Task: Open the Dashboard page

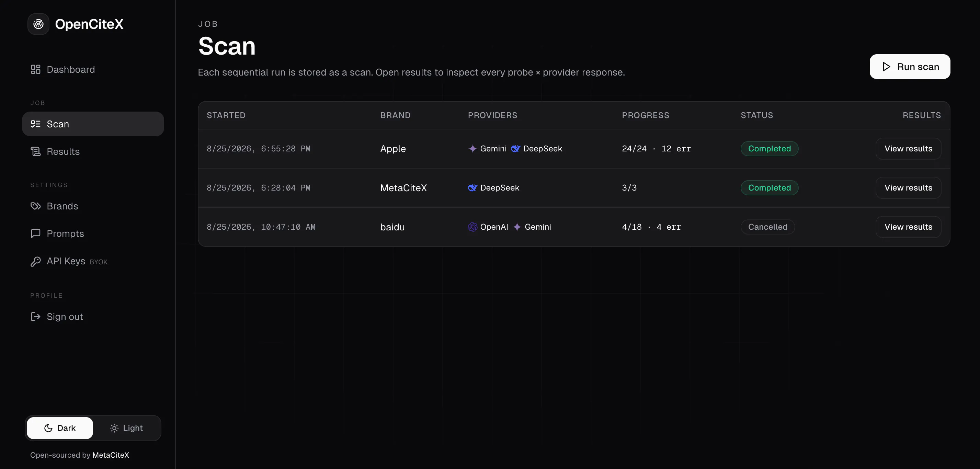Action: (x=93, y=70)
